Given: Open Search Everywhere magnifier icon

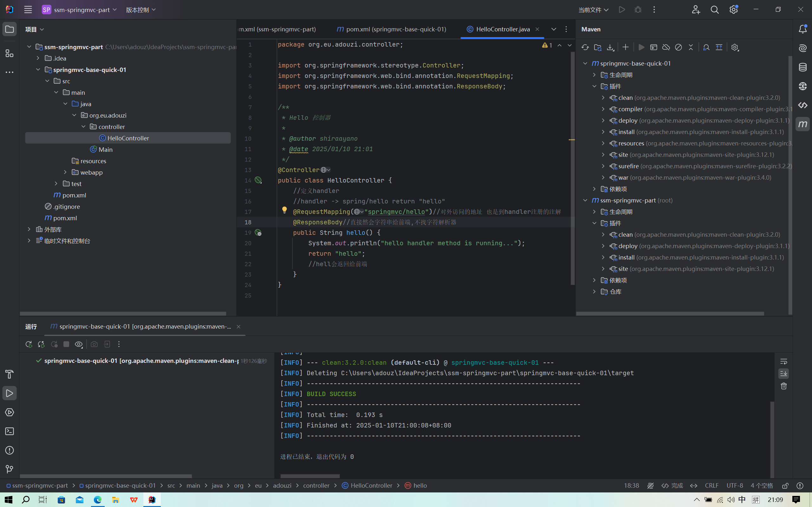Looking at the screenshot, I should point(715,10).
